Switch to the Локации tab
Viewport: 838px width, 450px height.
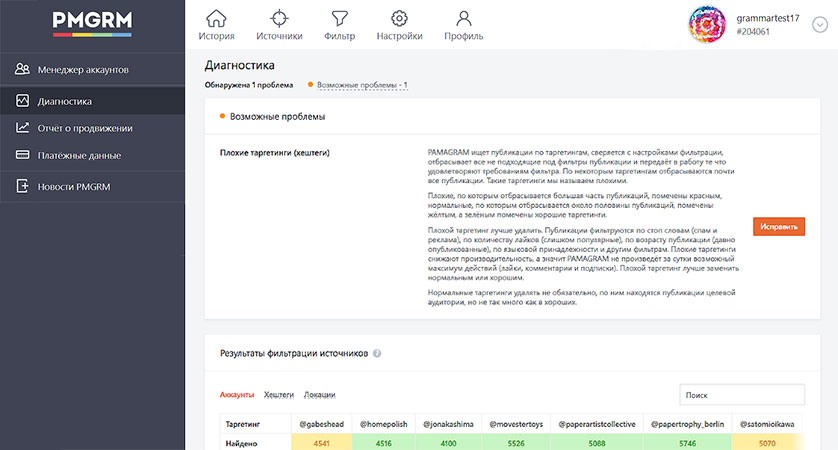click(319, 395)
